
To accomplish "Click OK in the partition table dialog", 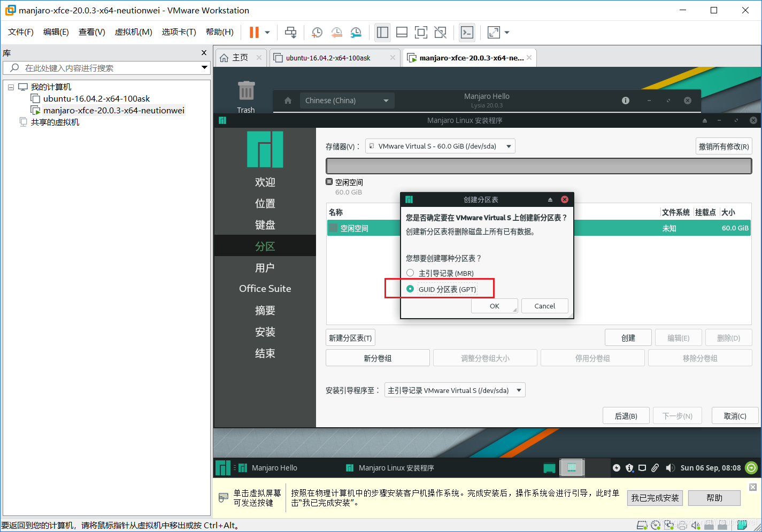I will 495,306.
